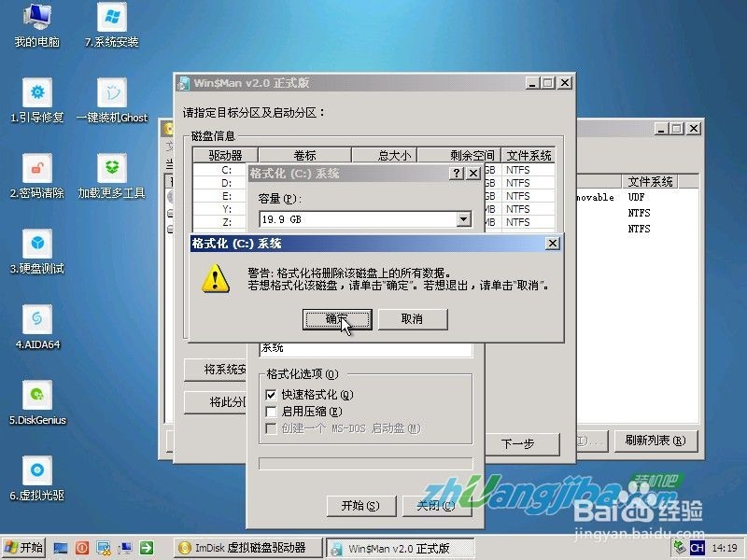
Task: Cancel formatting with the 取消 button
Action: (x=413, y=319)
